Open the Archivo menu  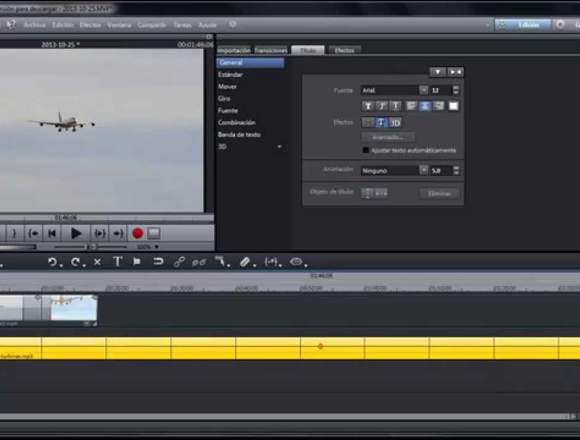[x=34, y=25]
